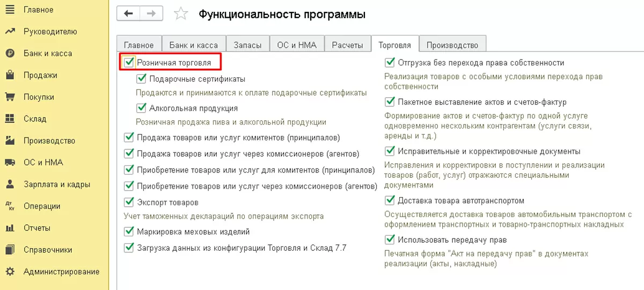The image size is (644, 290).
Task: Switch to the Расчеты tab
Action: pos(347,45)
